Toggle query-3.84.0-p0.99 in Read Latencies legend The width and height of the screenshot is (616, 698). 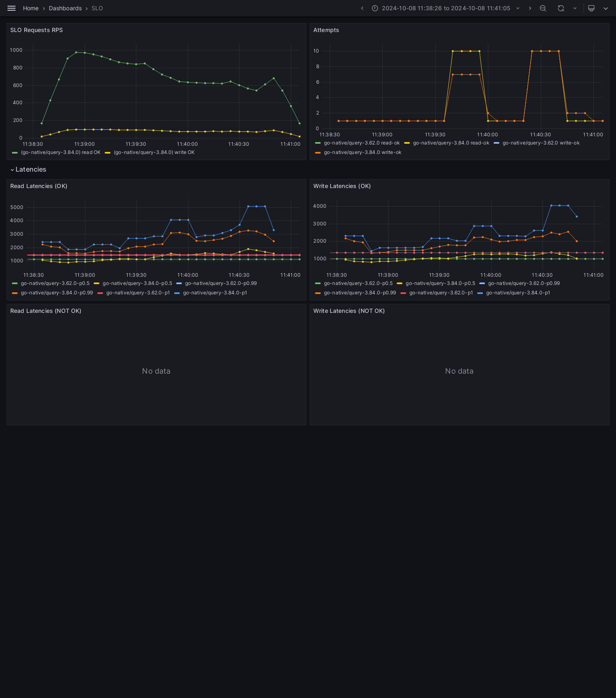click(x=57, y=293)
